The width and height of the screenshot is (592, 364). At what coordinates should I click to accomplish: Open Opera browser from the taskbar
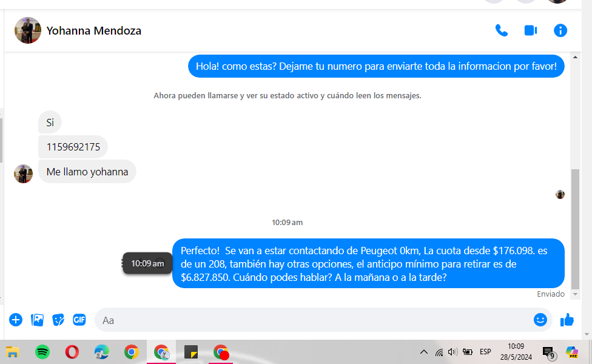[72, 352]
